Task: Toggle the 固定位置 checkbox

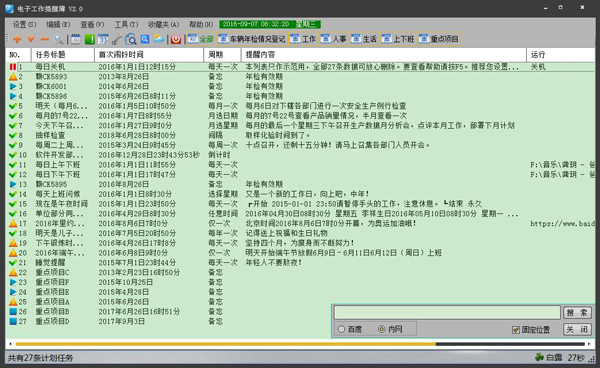Action: [516, 330]
